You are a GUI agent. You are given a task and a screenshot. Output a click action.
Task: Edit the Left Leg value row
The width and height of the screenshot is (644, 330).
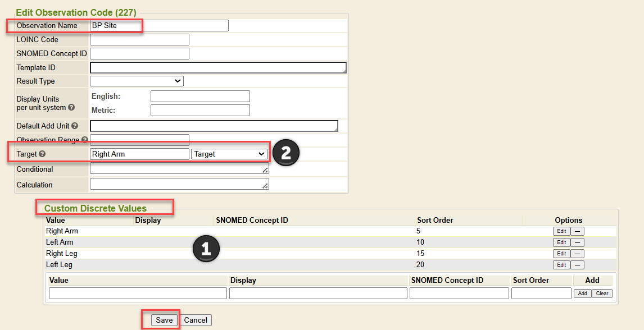561,265
